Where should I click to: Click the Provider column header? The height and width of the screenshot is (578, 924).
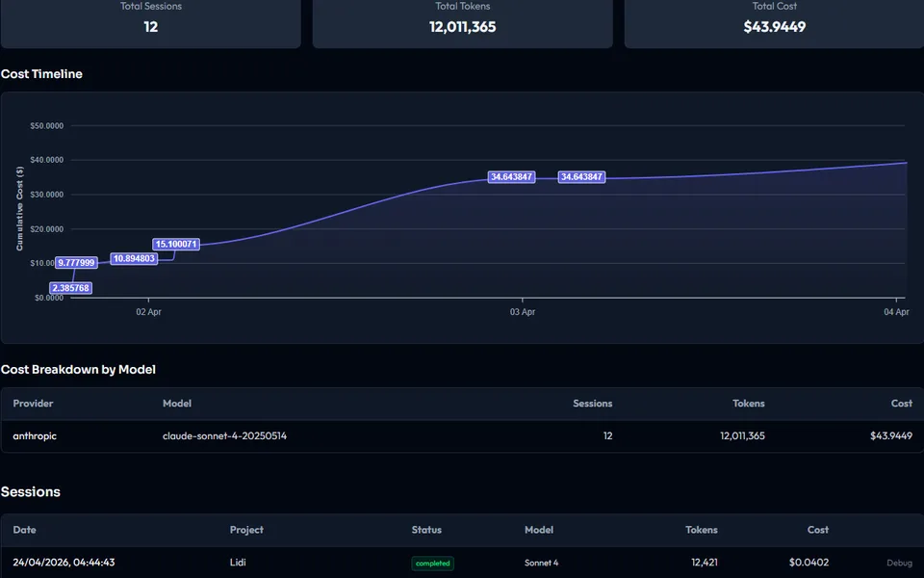33,404
